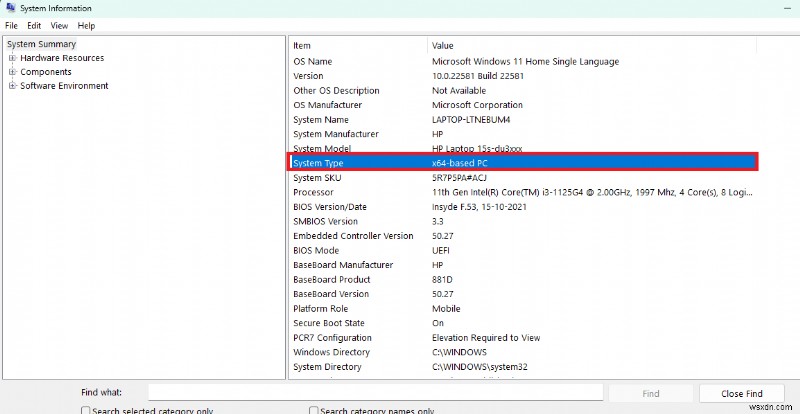
Task: Click the value 881D
Action: [x=442, y=280]
